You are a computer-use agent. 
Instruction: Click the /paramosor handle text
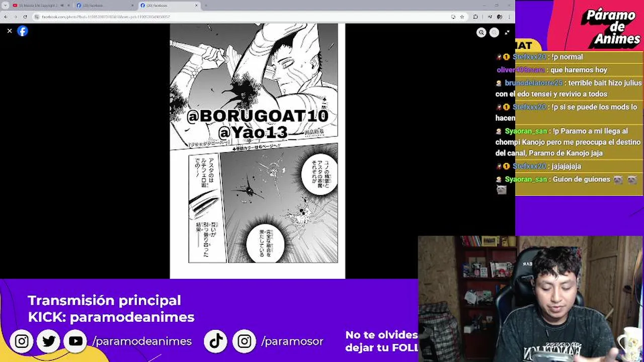click(x=292, y=341)
